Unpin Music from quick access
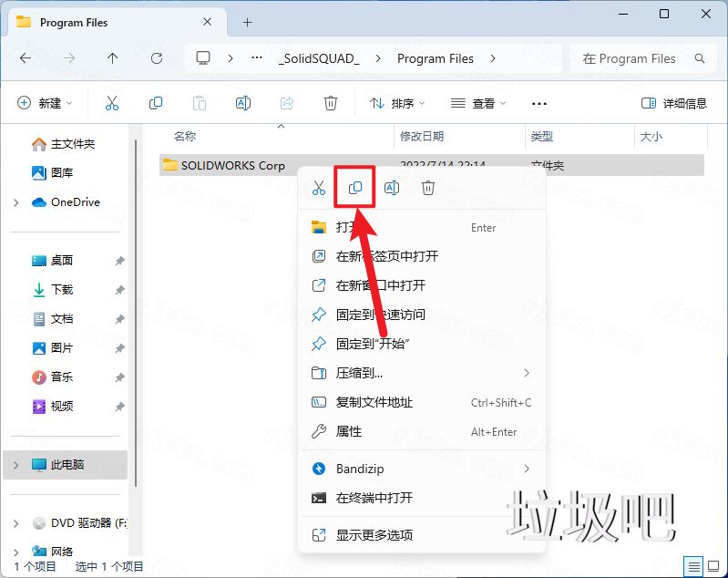 119,377
